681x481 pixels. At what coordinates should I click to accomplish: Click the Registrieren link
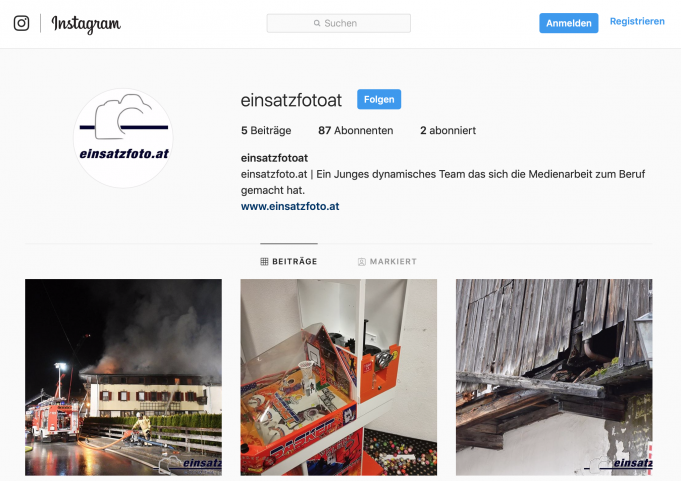pyautogui.click(x=637, y=21)
